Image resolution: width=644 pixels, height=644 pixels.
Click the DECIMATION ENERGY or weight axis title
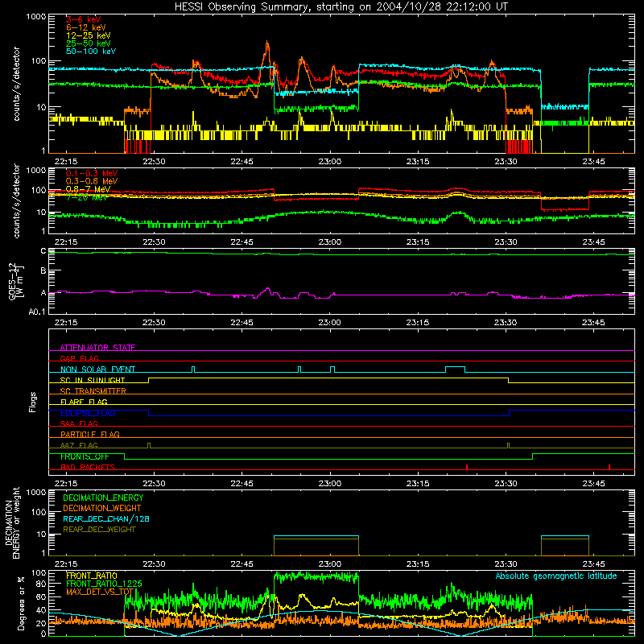(x=12, y=523)
